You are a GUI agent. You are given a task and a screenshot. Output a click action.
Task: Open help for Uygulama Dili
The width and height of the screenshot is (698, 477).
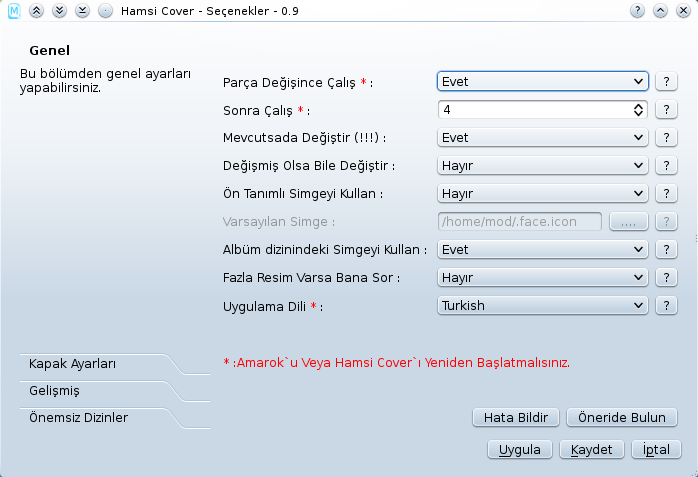pyautogui.click(x=666, y=306)
